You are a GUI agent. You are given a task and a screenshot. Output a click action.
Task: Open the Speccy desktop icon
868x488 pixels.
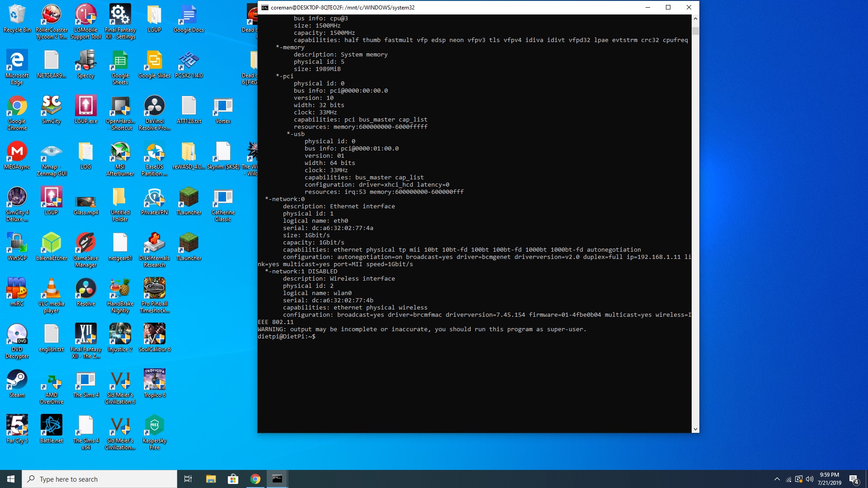coord(85,61)
